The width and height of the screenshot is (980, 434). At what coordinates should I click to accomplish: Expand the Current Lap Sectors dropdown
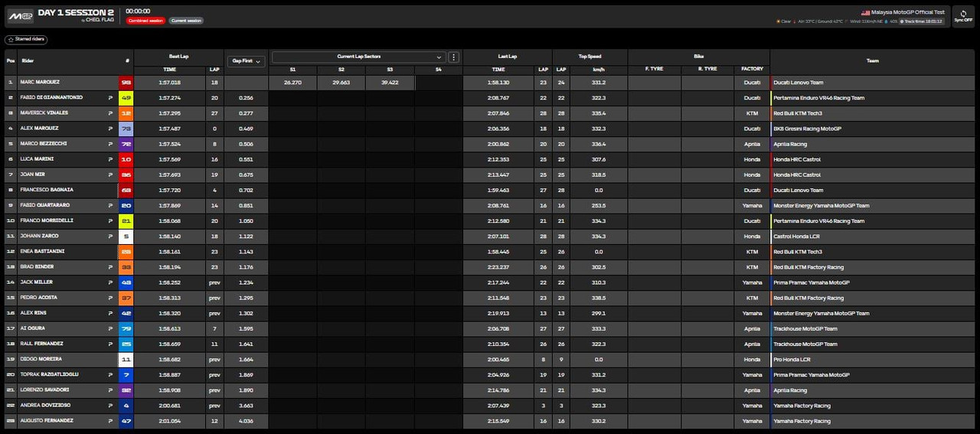click(358, 57)
